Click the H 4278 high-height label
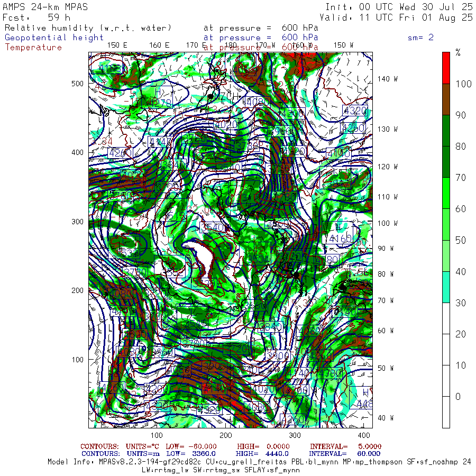 (158, 98)
